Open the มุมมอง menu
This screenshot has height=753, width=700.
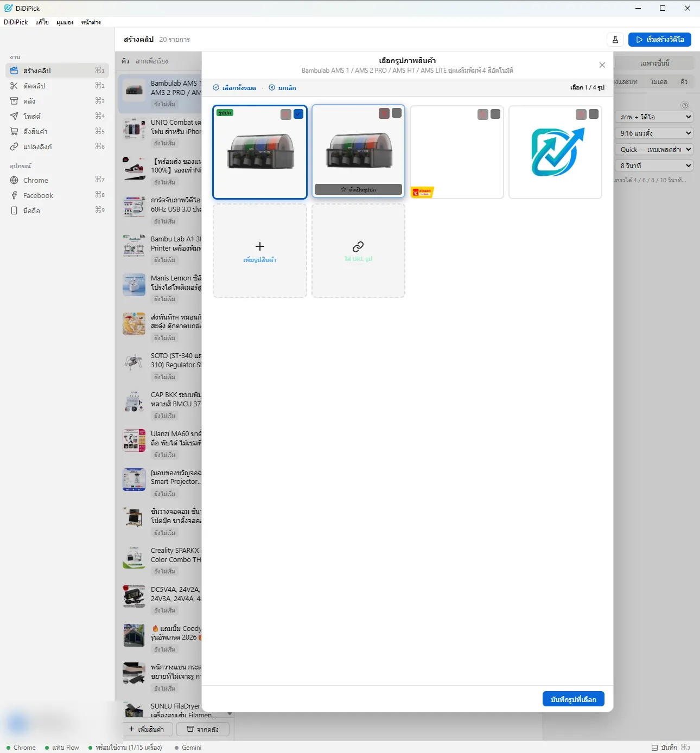65,22
